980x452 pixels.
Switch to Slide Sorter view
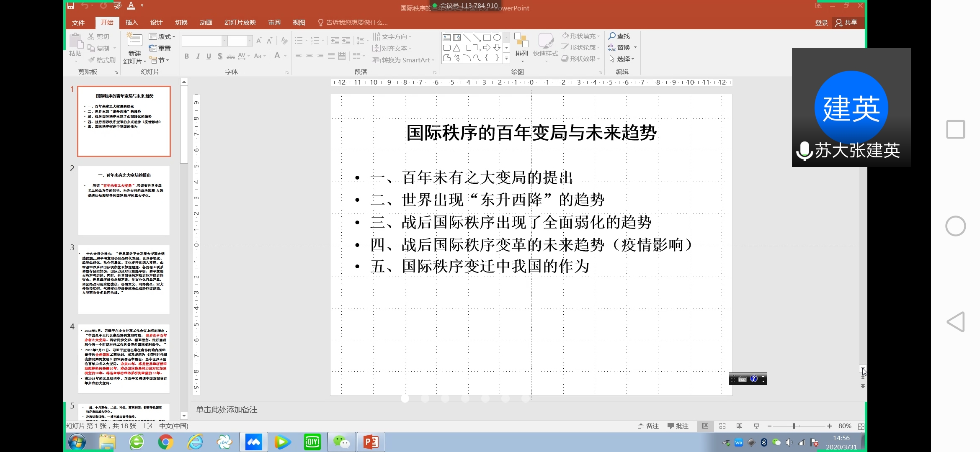pyautogui.click(x=722, y=426)
